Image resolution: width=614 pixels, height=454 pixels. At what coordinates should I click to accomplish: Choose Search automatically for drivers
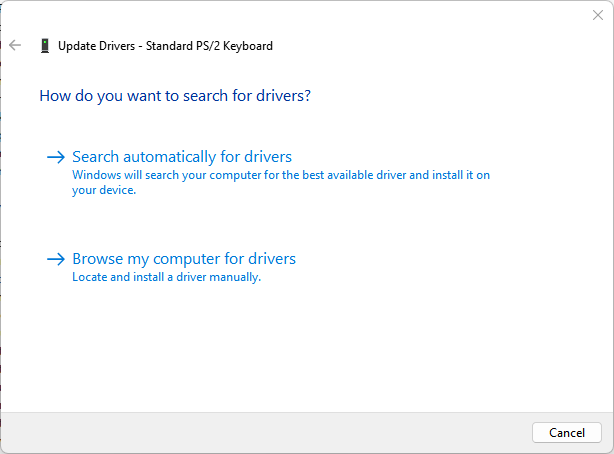(x=182, y=157)
